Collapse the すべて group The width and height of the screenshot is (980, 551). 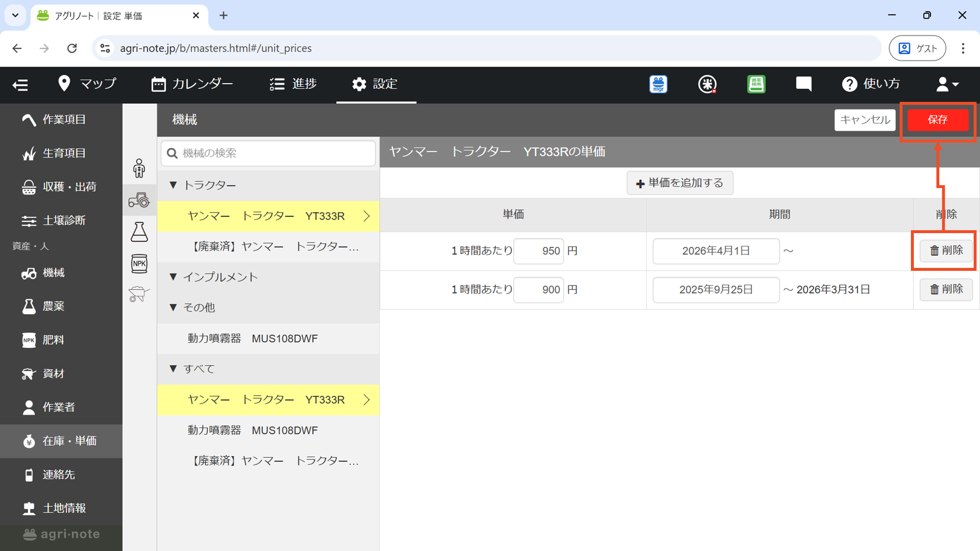268,369
